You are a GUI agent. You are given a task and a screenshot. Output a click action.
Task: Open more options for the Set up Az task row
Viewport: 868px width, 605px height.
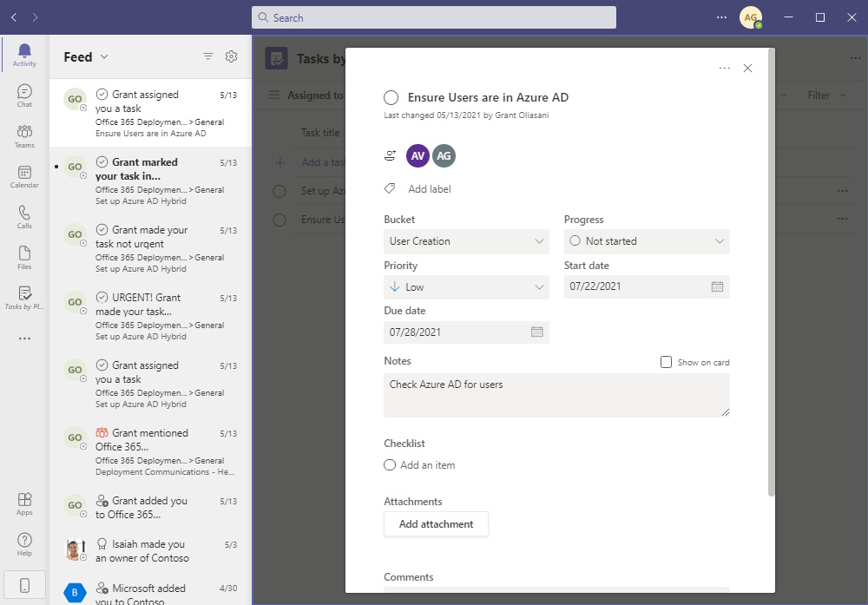click(842, 191)
